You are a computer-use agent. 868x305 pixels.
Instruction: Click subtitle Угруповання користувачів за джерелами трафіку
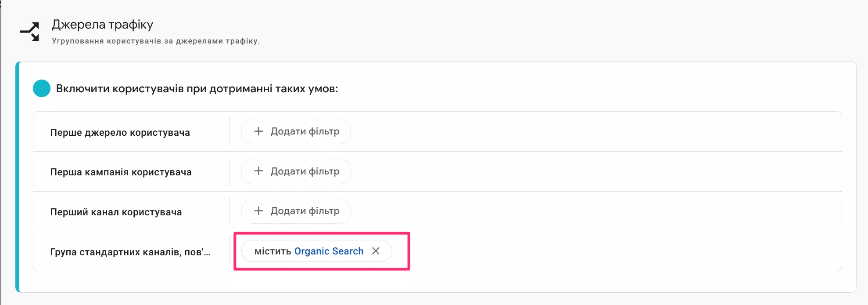pyautogui.click(x=156, y=41)
